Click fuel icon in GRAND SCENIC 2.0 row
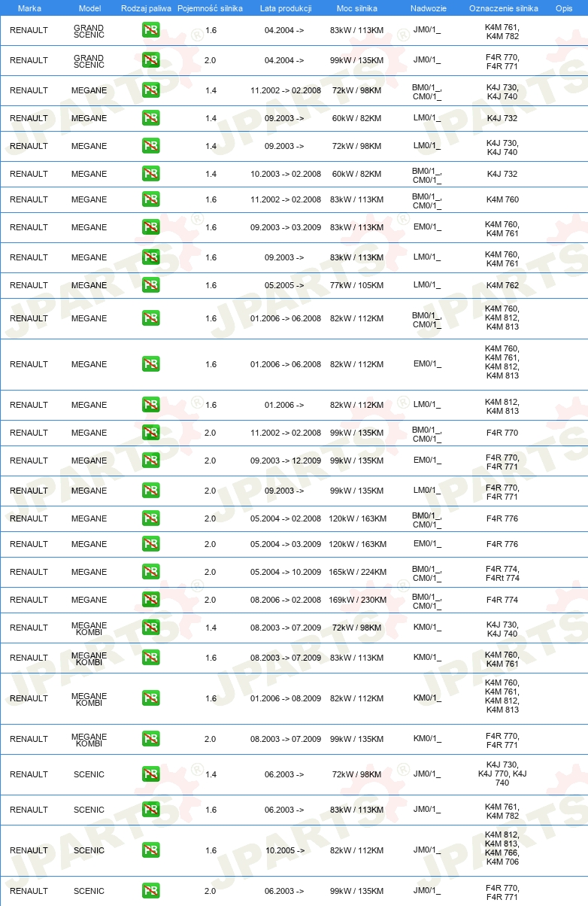Viewport: 588px width, 906px height. coord(150,60)
